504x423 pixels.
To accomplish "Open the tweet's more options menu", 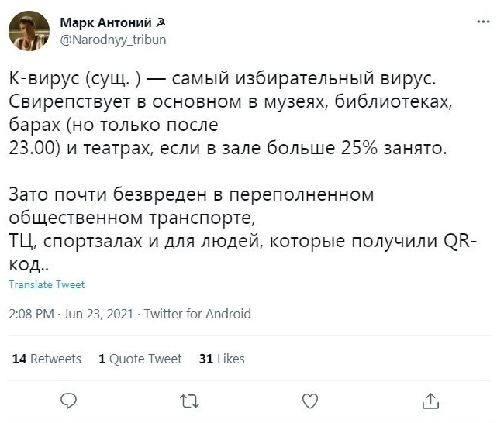I will pyautogui.click(x=484, y=22).
